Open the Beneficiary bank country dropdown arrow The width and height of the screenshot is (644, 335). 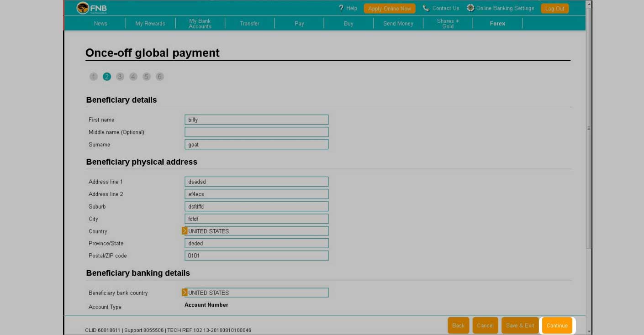coord(185,293)
